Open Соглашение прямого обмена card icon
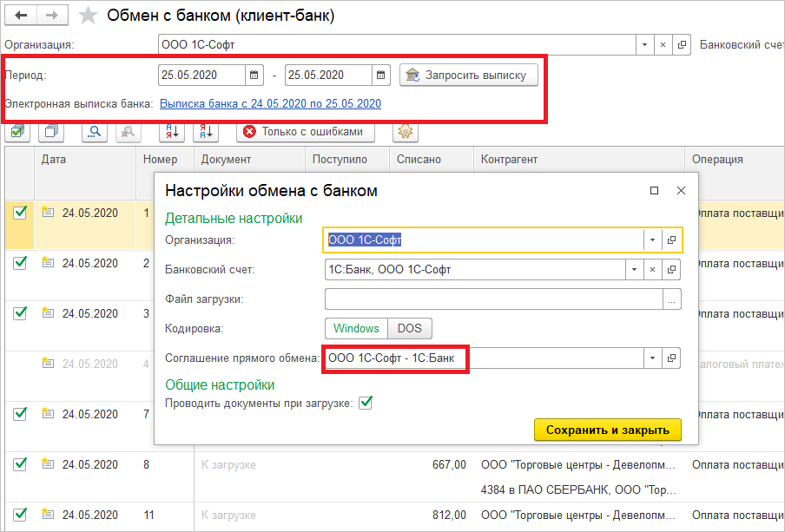The image size is (785, 532). [671, 358]
